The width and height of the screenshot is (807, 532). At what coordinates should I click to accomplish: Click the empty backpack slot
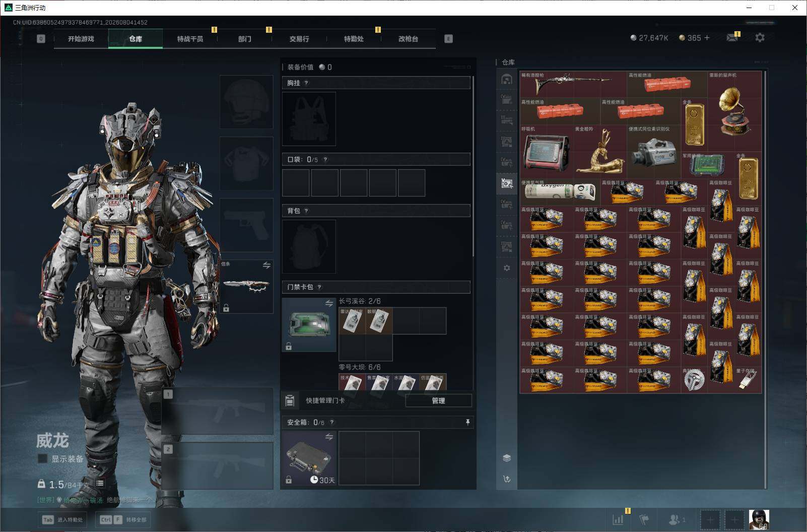[309, 246]
